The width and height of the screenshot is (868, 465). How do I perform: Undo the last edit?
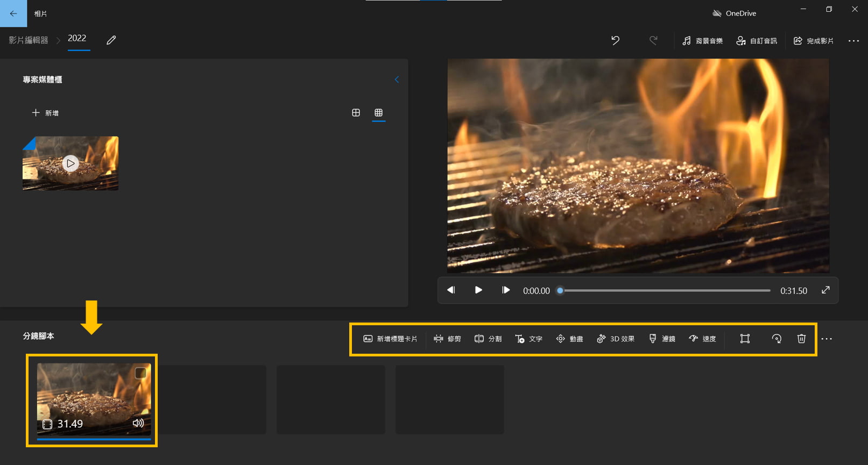615,40
